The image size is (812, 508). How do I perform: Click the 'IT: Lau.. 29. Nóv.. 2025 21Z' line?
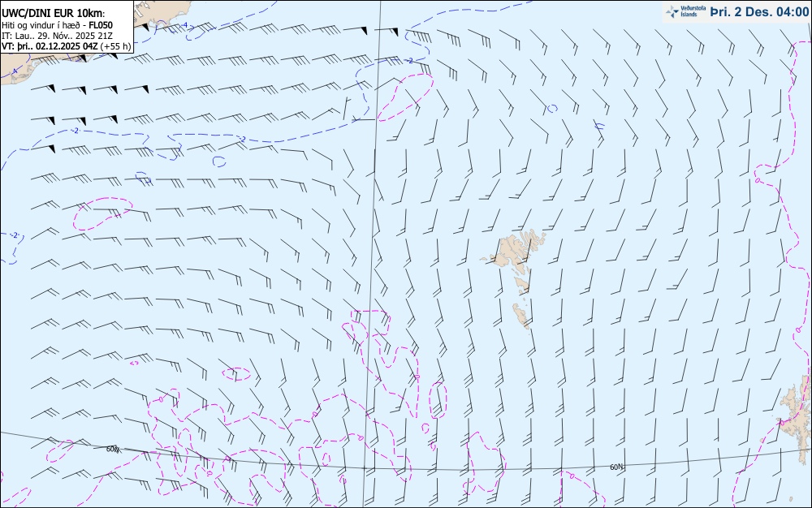(57, 36)
